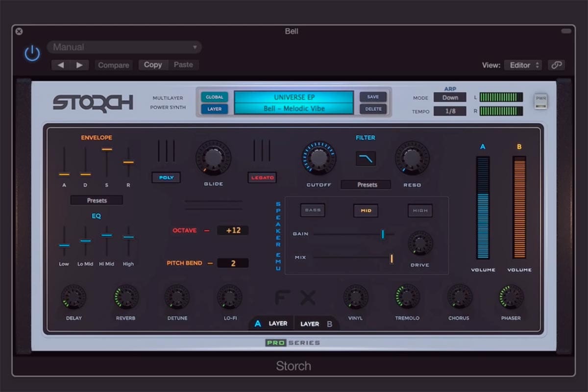Viewport: 588px width, 392px height.
Task: Click the previous preset arrow
Action: [x=61, y=65]
